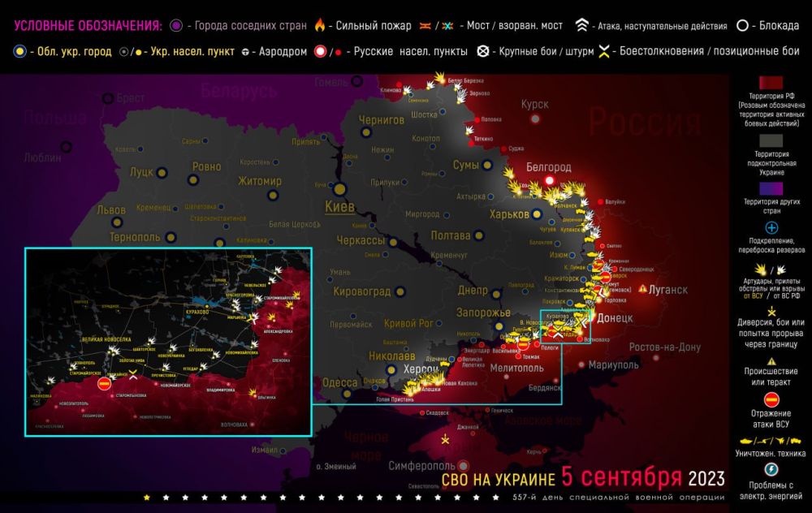Click the Белгород city marker
The image size is (812, 513).
550,181
